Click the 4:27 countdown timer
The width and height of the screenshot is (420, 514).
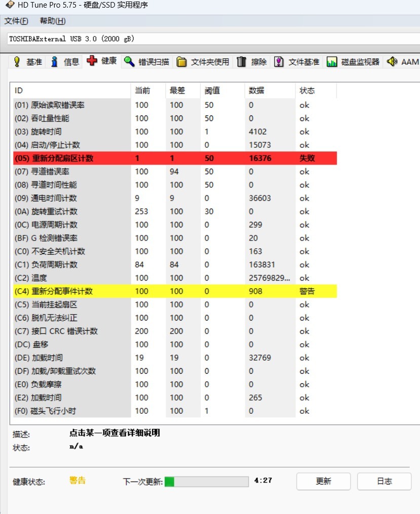point(263,480)
